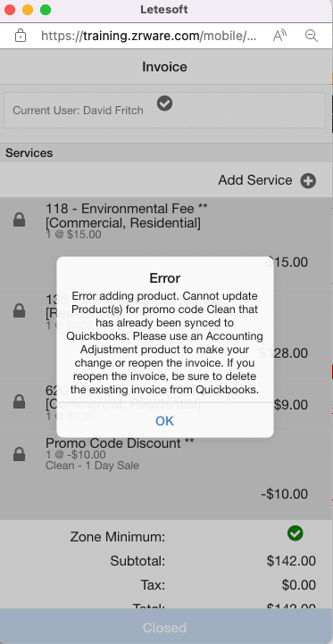Select the 118 - Environmental Fee line item
The image size is (333, 644).
tap(164, 243)
